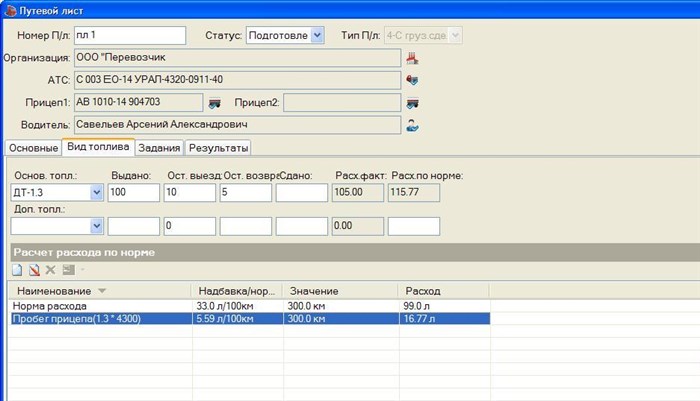This screenshot has width=700, height=401.
Task: Click the edit record icon with red pencil
Action: pyautogui.click(x=34, y=270)
